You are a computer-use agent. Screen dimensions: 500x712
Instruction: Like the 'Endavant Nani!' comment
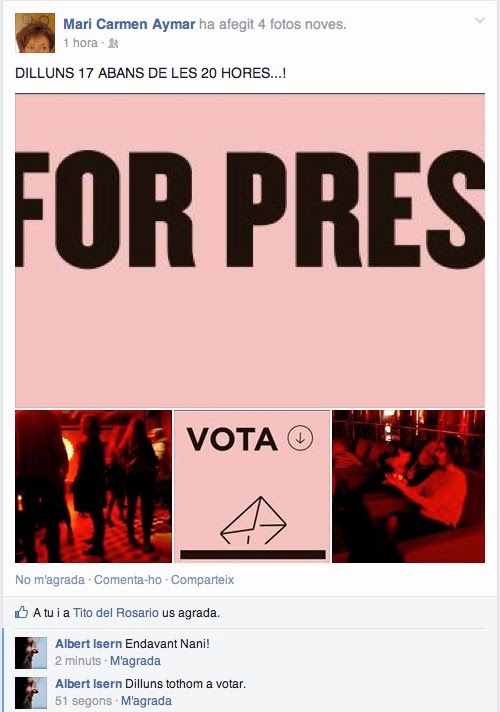pyautogui.click(x=135, y=661)
